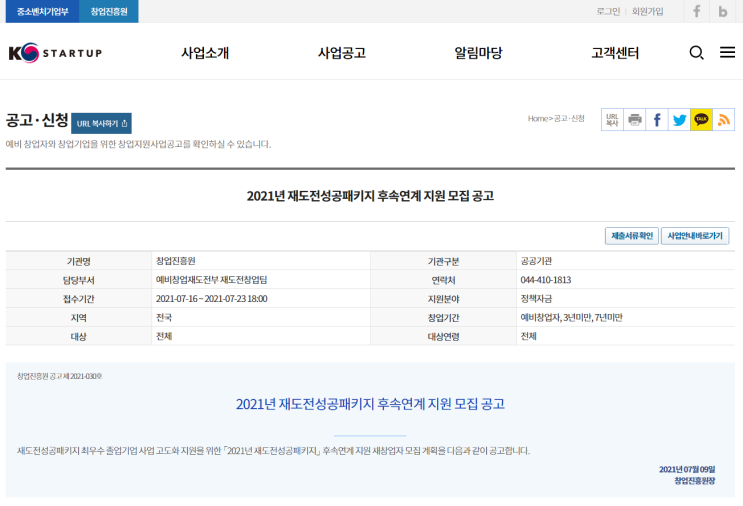Open the Naver blog icon in top bar

(723, 11)
